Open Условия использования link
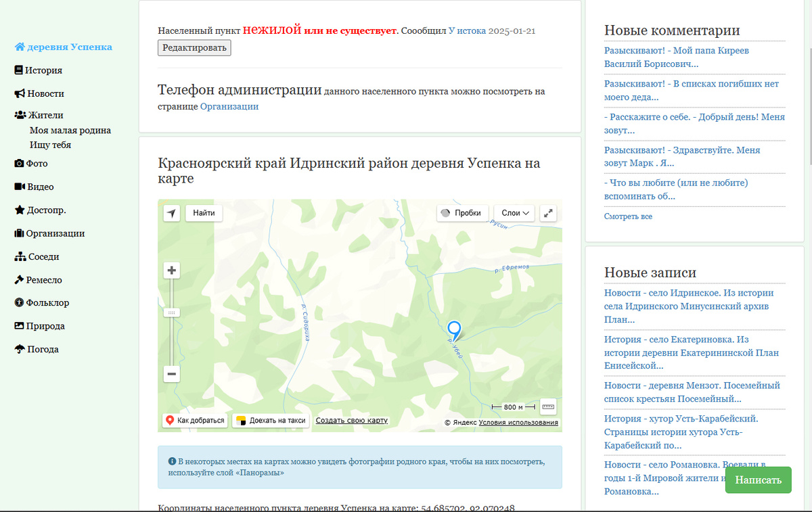The image size is (812, 512). point(518,423)
